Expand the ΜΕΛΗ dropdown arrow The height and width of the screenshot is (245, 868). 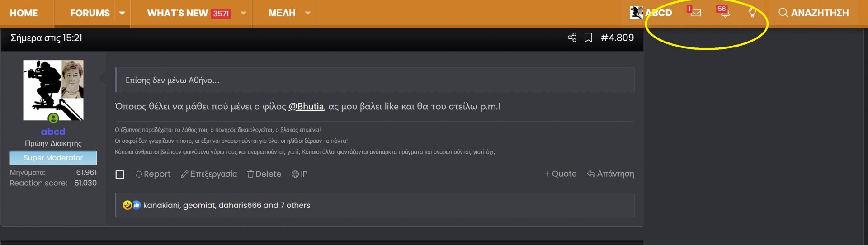click(308, 13)
